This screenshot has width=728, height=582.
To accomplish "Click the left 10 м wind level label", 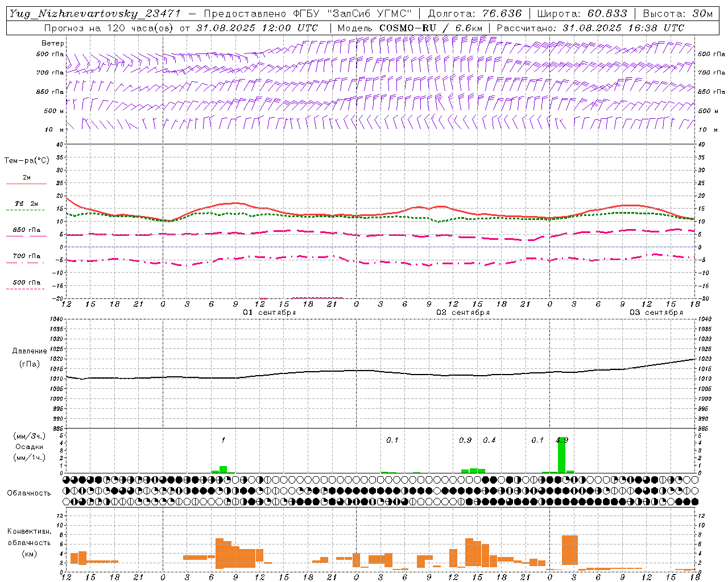I will pyautogui.click(x=54, y=130).
